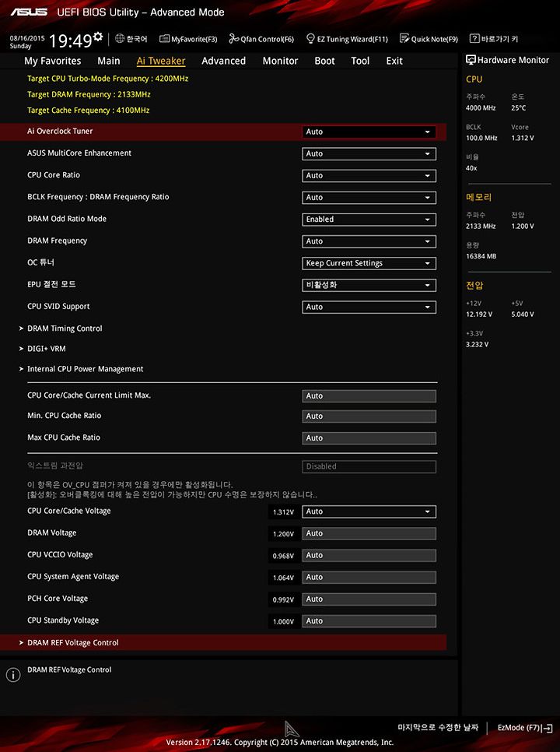The width and height of the screenshot is (560, 752).
Task: Click the 19:49 clock display
Action: pos(71,40)
